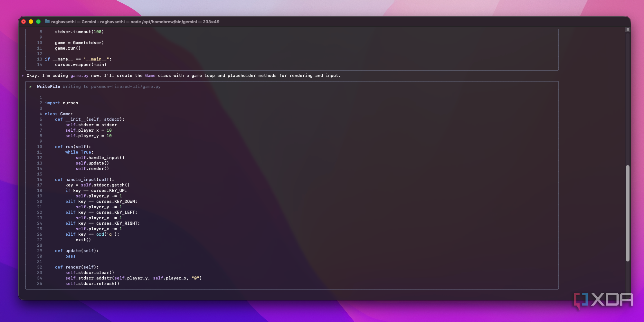Click 'Writing to pokemon-firered-cli/game.py' text
The image size is (644, 322).
(111, 87)
